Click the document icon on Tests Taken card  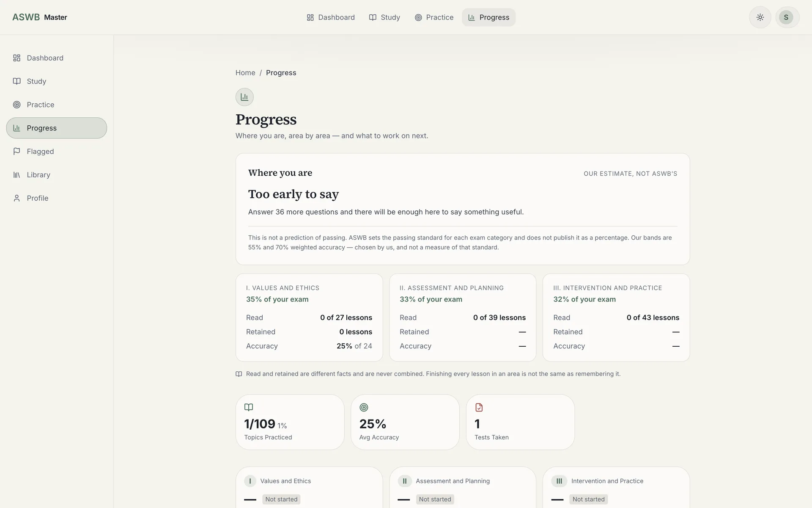pyautogui.click(x=479, y=407)
